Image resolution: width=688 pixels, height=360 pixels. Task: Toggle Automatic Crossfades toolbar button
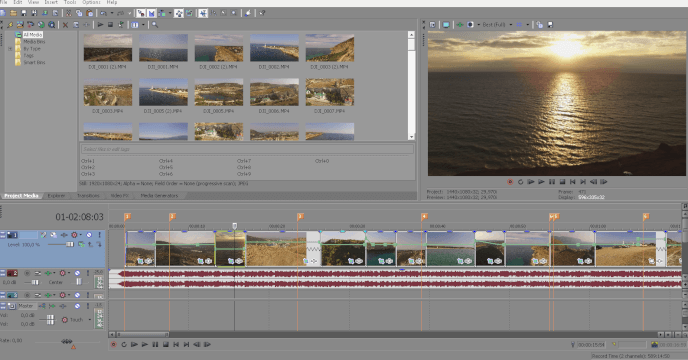coord(151,13)
